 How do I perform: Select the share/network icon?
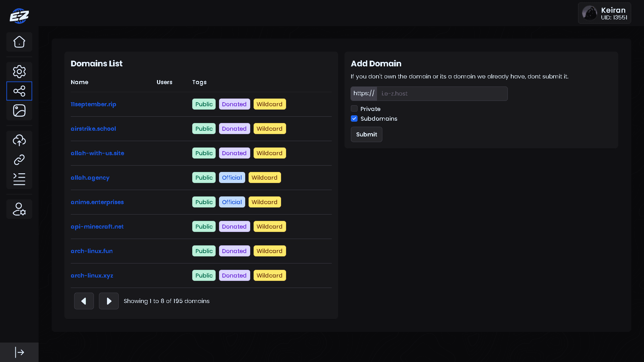click(x=19, y=90)
